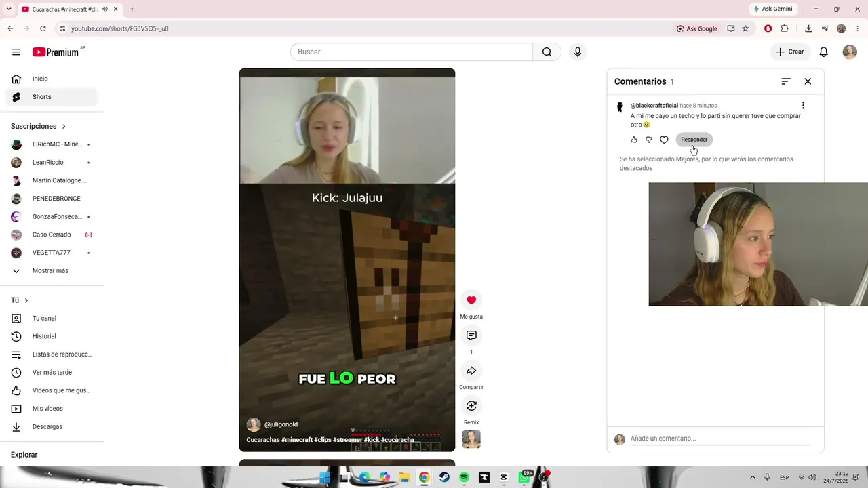Like the @blackcraftoficial comment
Viewport: 868px width, 488px height.
coord(634,140)
